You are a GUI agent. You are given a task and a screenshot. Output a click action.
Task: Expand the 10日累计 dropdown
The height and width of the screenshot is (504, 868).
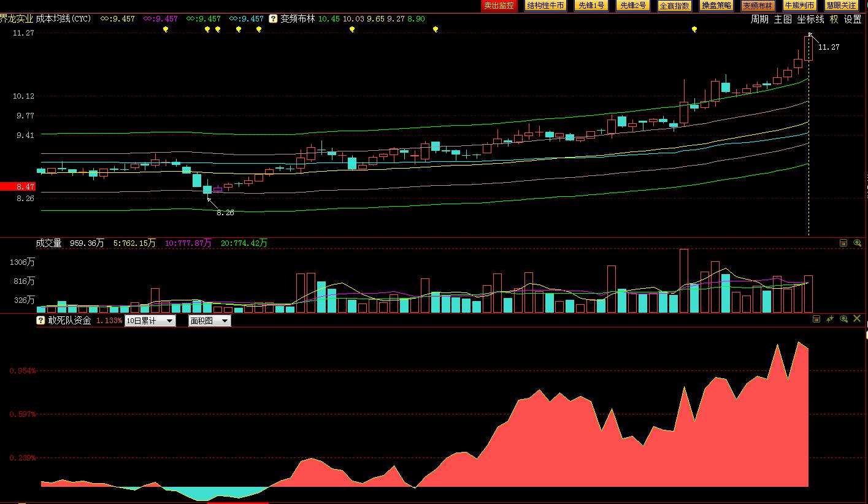tap(150, 320)
